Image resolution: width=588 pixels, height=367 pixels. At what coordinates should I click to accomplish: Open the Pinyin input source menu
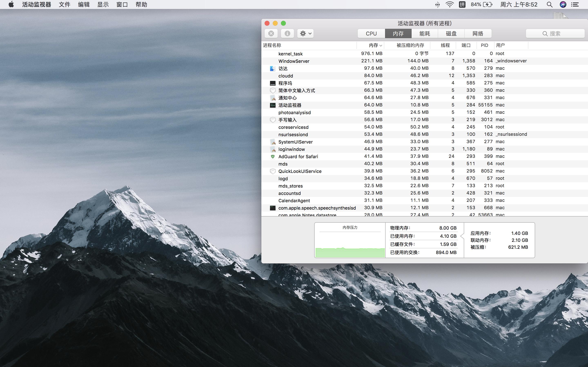point(462,5)
